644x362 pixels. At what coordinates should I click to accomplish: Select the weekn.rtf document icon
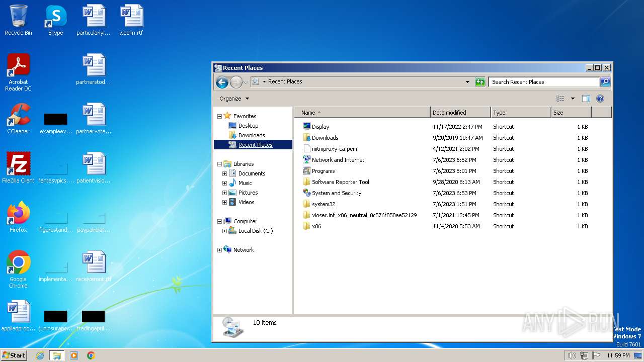[x=131, y=20]
